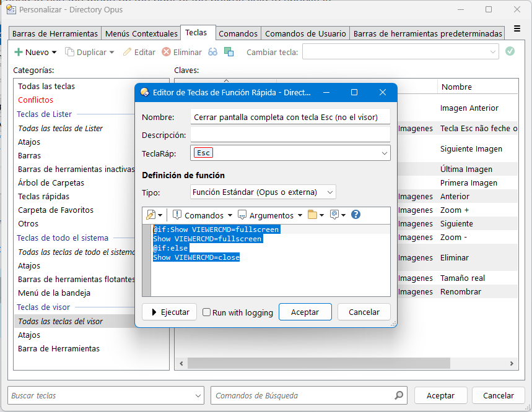Click the green plus Nuevo icon

(19, 52)
